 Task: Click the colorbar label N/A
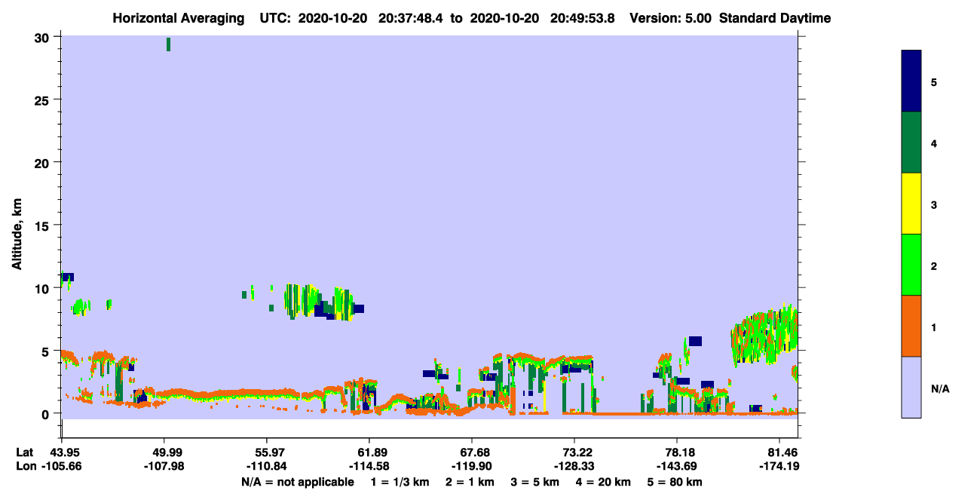pyautogui.click(x=940, y=388)
